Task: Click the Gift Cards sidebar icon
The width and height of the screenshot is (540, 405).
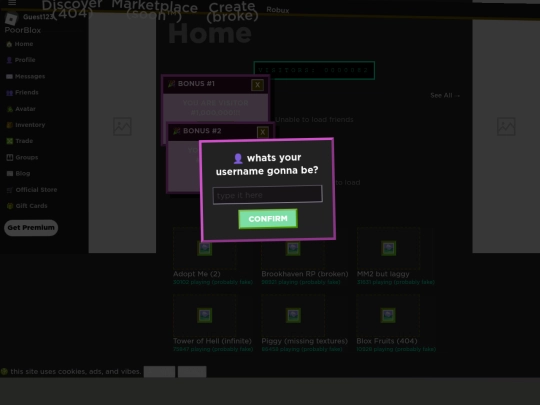Action: 10,206
